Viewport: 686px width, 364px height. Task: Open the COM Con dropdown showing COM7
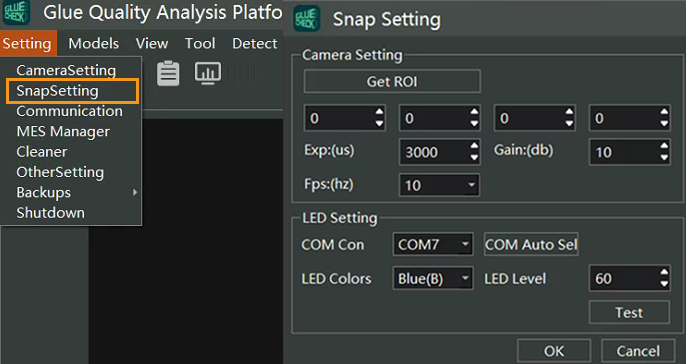[x=433, y=244]
